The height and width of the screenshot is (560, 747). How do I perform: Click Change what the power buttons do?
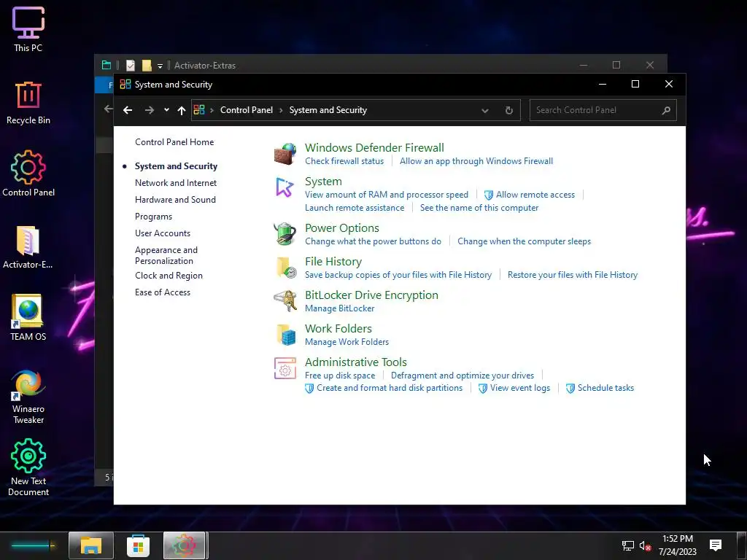(373, 241)
